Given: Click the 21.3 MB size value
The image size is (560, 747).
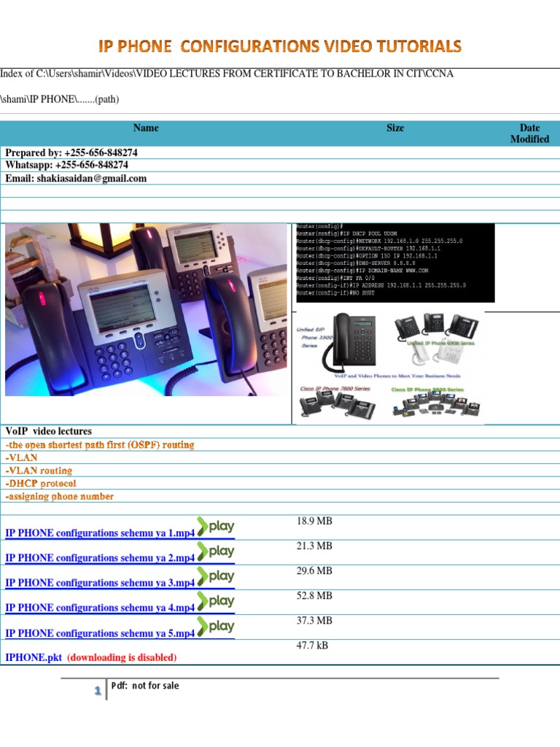Looking at the screenshot, I should coord(314,546).
